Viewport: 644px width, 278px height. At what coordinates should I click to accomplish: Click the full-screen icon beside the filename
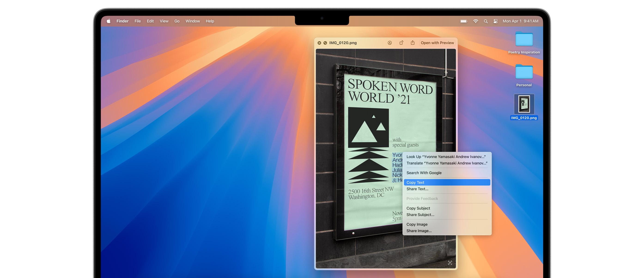point(325,43)
